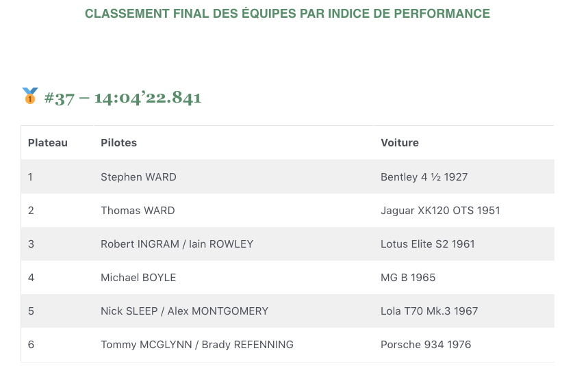Click the Porsche 934 1976 cell
Image resolution: width=588 pixels, height=381 pixels.
pos(426,345)
